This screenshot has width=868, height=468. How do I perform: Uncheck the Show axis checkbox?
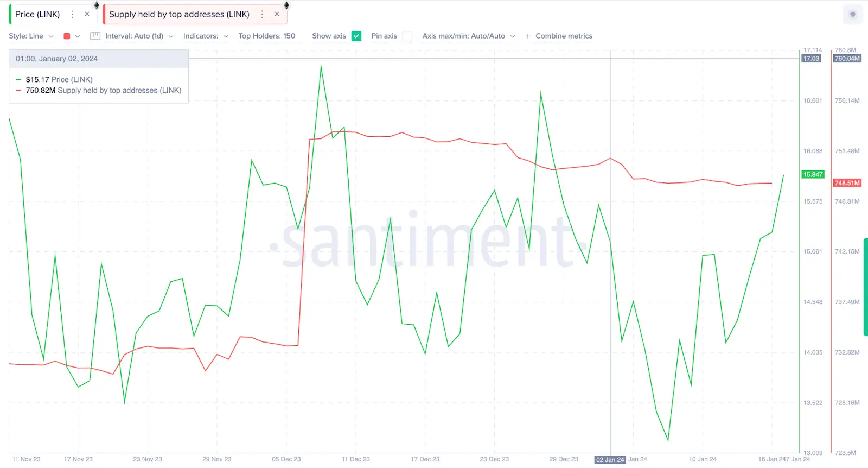click(356, 36)
